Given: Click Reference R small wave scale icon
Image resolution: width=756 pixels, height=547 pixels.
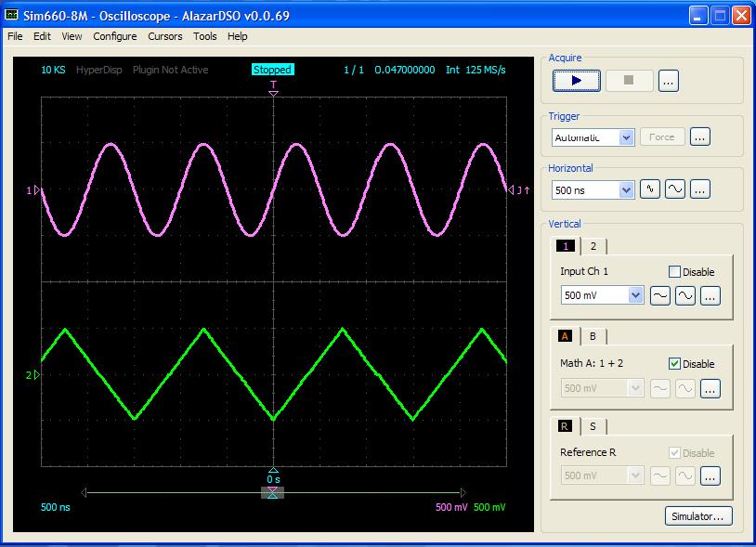Looking at the screenshot, I should pyautogui.click(x=660, y=476).
